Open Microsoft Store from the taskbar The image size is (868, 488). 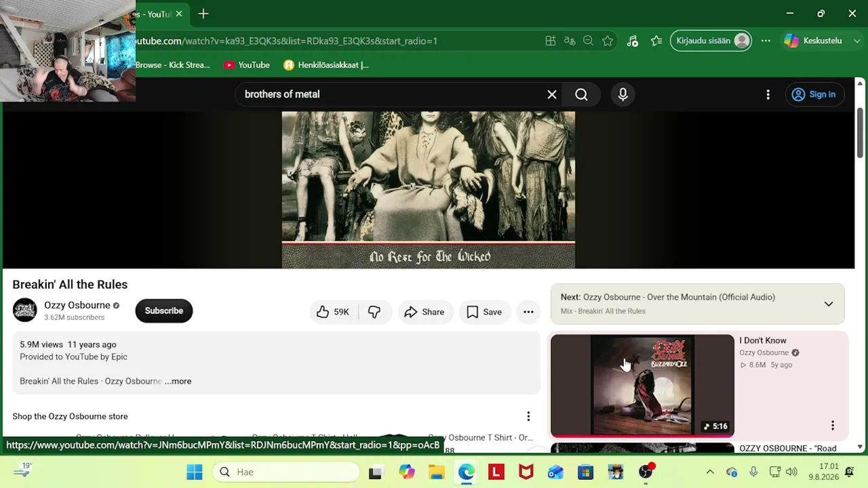click(x=585, y=472)
